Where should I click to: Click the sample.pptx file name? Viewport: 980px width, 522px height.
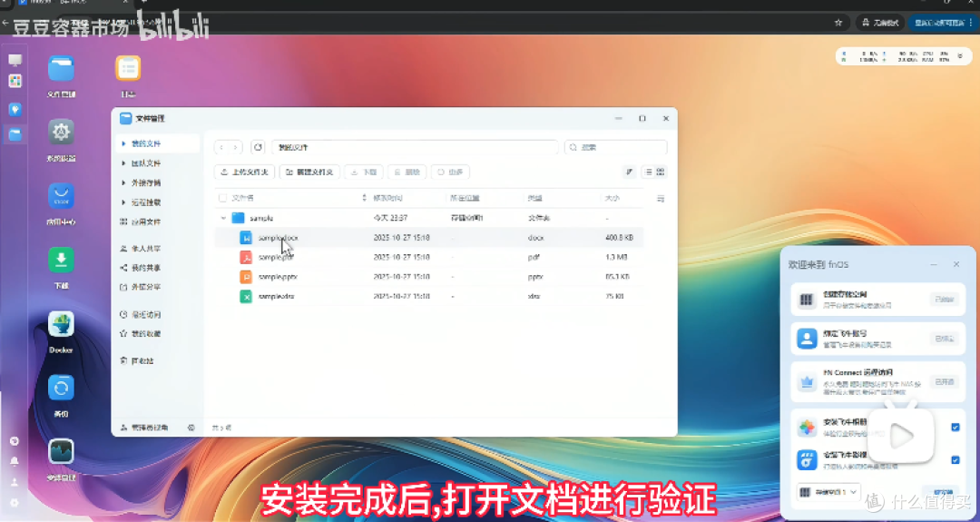(x=279, y=276)
